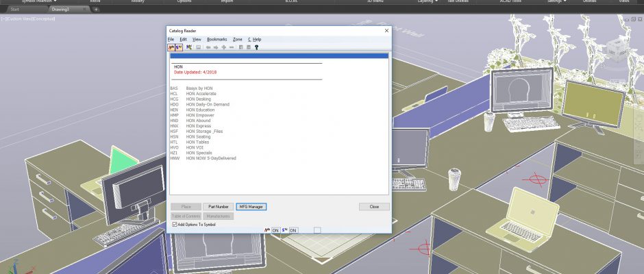Select the HSN HON Seating entry
Image resolution: width=644 pixels, height=274 pixels.
190,136
